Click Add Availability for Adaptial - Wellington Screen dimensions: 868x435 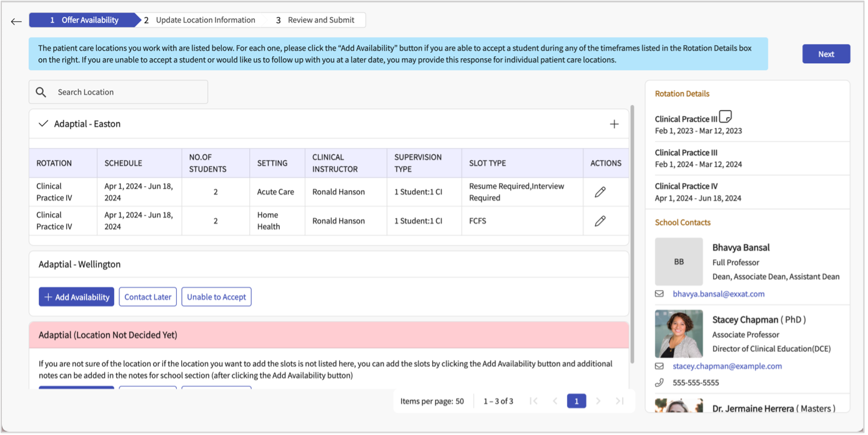(x=76, y=297)
